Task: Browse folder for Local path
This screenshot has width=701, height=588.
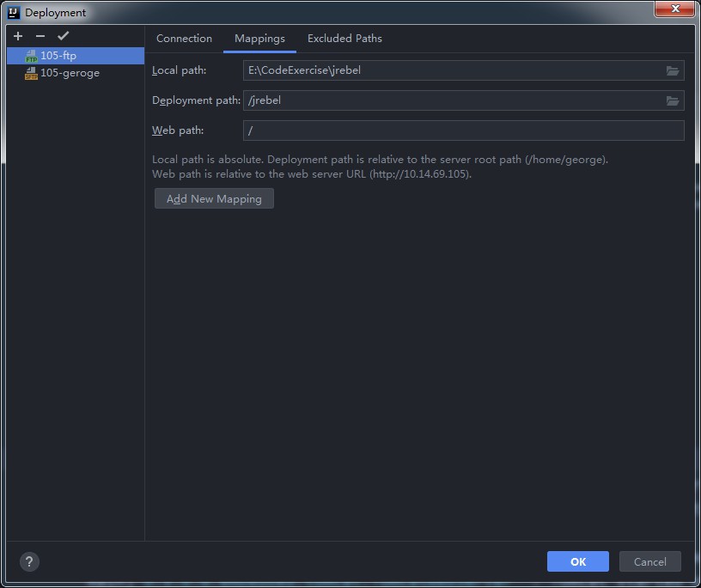Action: [673, 70]
